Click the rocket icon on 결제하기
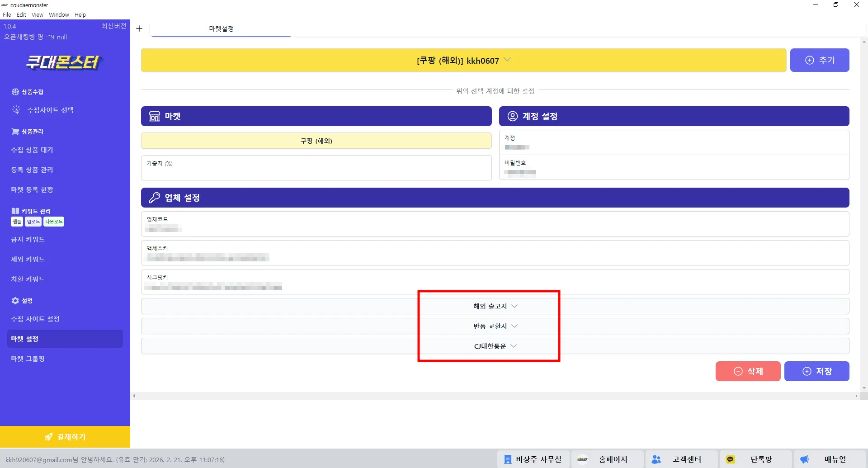 tap(49, 437)
